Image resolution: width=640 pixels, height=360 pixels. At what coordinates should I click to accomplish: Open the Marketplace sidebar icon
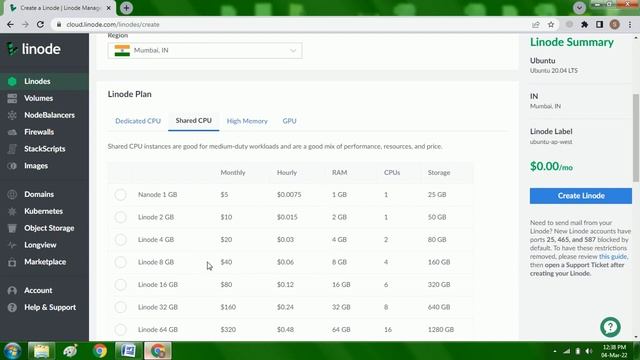(12, 262)
